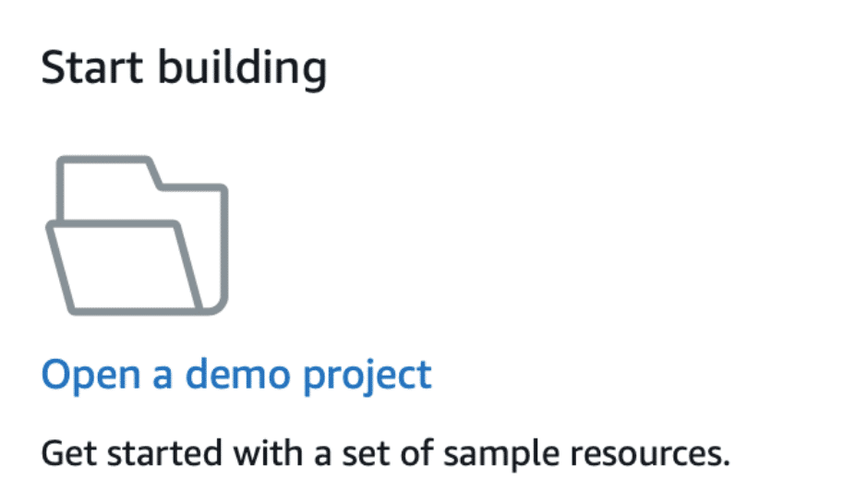Screen dimensions: 868x503
Task: Click the "Start building" heading
Action: pos(184,70)
